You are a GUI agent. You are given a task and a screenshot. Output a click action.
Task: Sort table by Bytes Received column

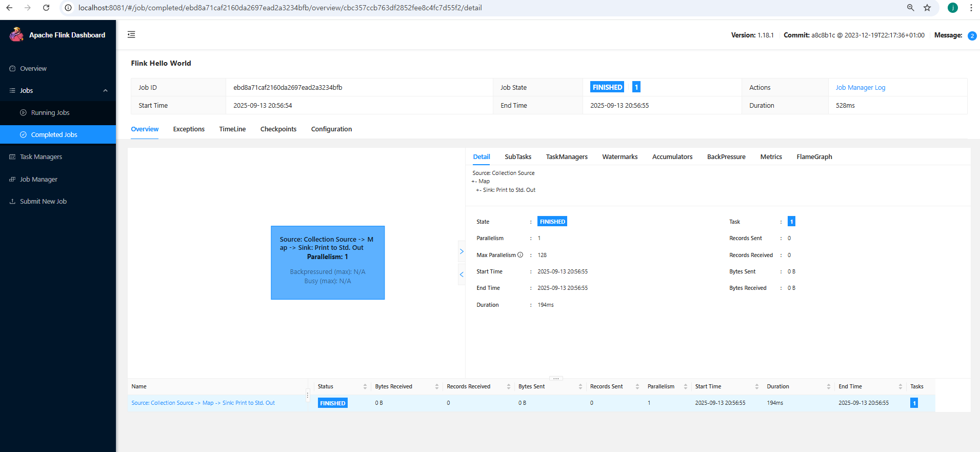(x=436, y=387)
